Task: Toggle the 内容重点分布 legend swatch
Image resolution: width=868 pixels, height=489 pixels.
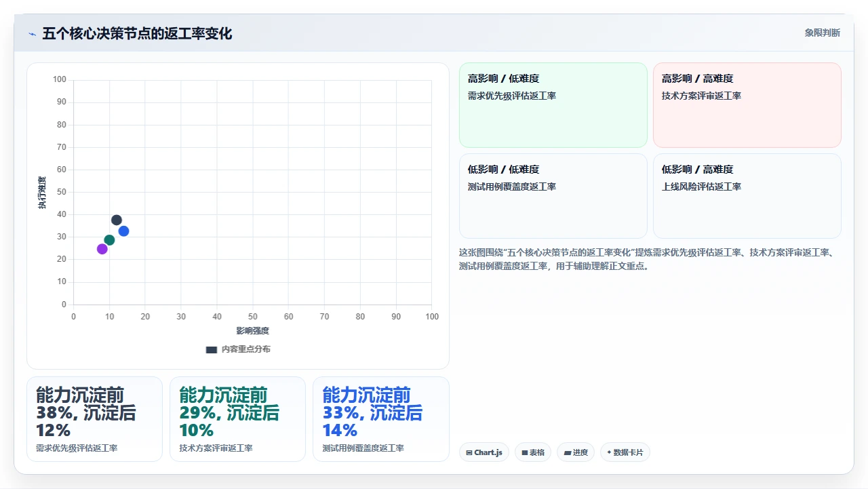Action: tap(212, 349)
